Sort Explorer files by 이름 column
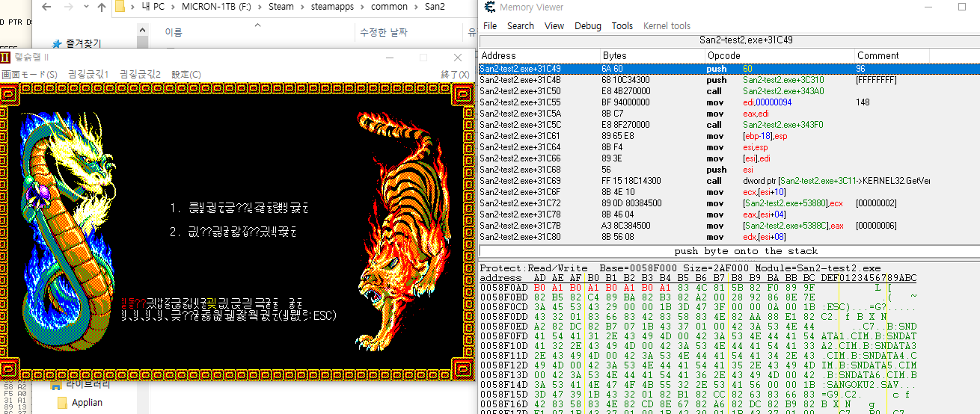 point(174,32)
